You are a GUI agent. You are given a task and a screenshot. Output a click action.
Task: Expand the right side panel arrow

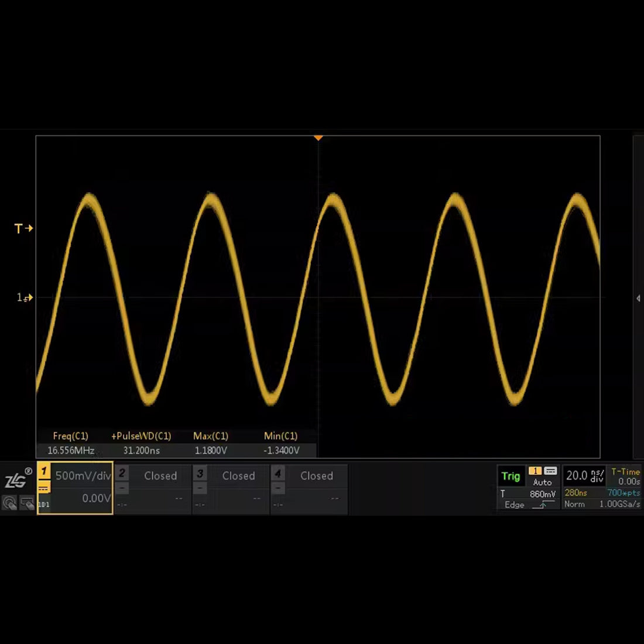pos(638,298)
